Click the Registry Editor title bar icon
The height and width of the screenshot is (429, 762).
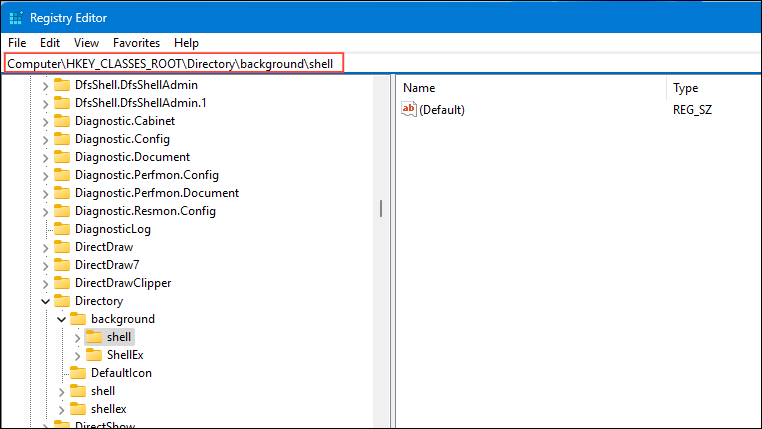tap(16, 18)
